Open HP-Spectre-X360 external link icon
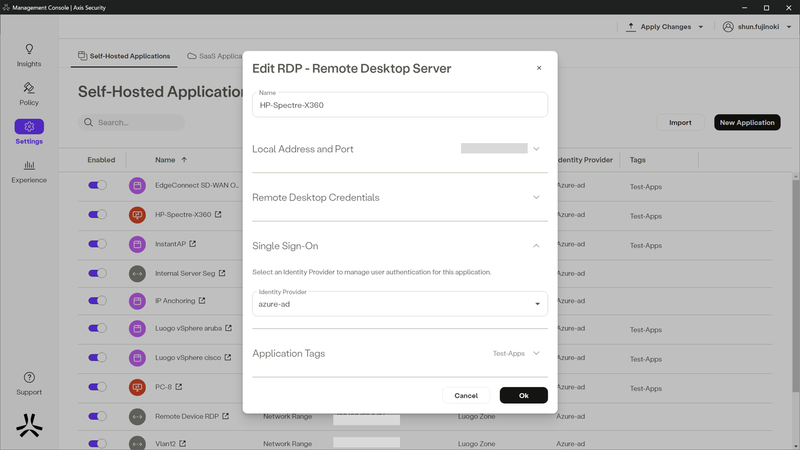 point(218,214)
